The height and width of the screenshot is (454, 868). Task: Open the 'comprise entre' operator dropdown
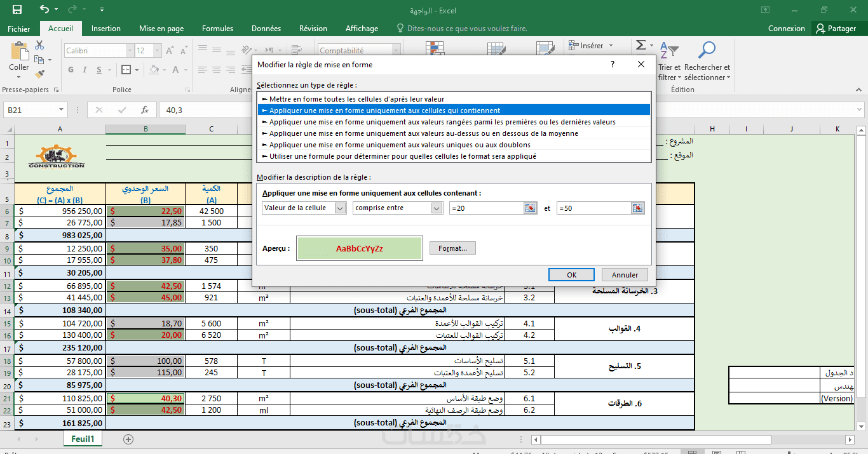(x=437, y=208)
